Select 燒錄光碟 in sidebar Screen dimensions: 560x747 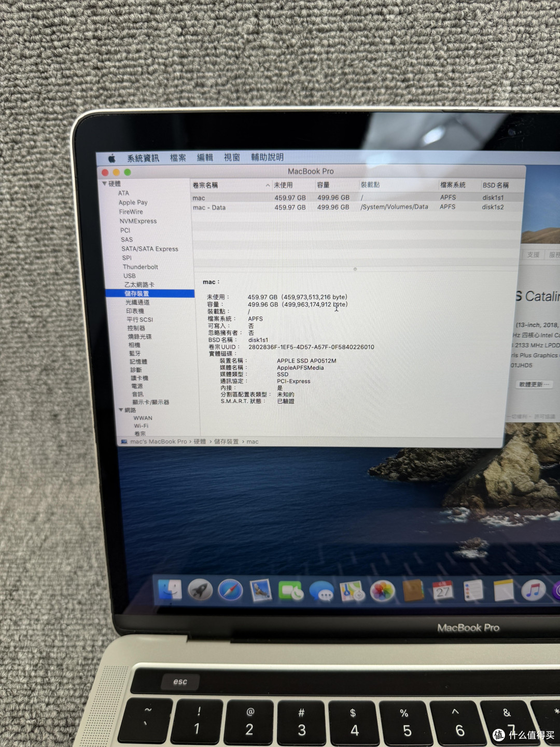click(140, 337)
